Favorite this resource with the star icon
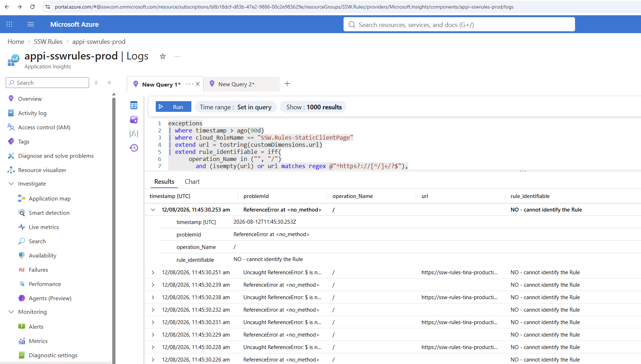The image size is (641, 364). pos(162,56)
